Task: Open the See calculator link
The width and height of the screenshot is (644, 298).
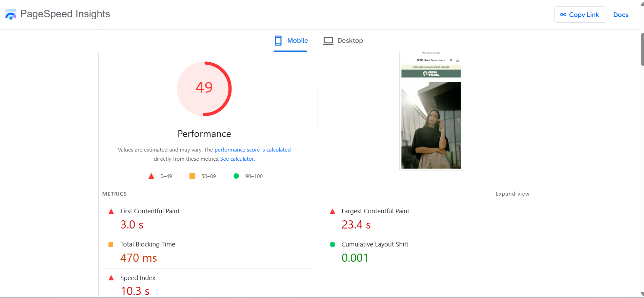Action: [237, 159]
